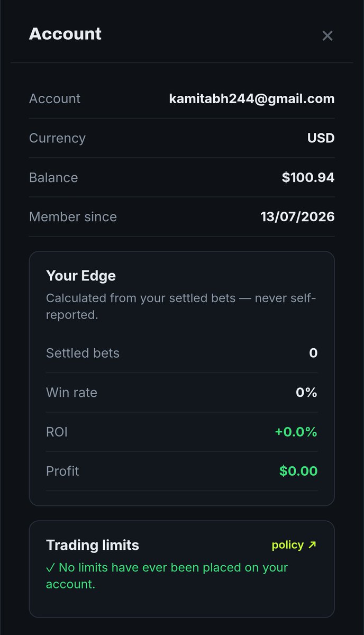Click the ROI label in Your Edge
This screenshot has width=364, height=635.
pos(57,432)
